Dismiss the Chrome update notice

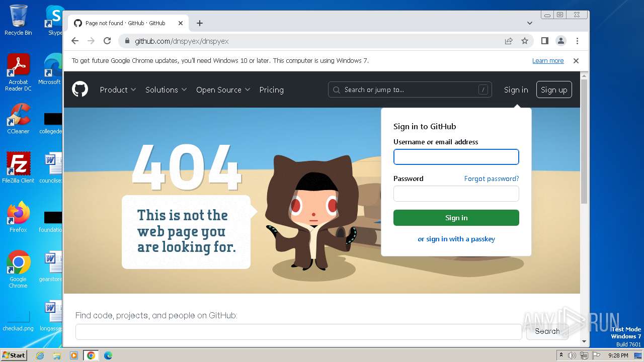coord(576,60)
